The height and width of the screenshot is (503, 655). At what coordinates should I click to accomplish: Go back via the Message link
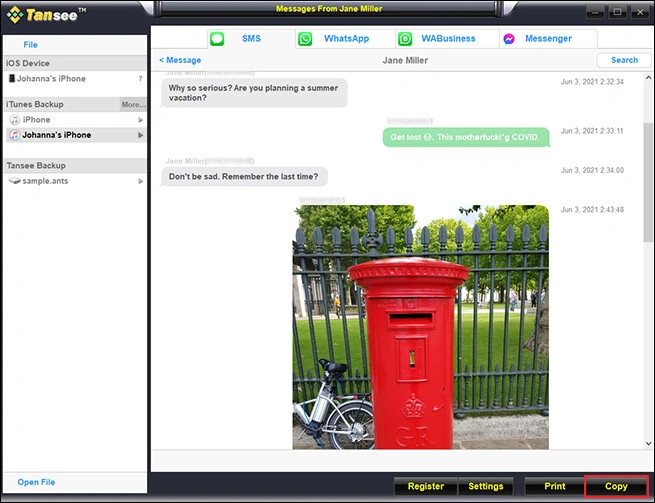[180, 60]
